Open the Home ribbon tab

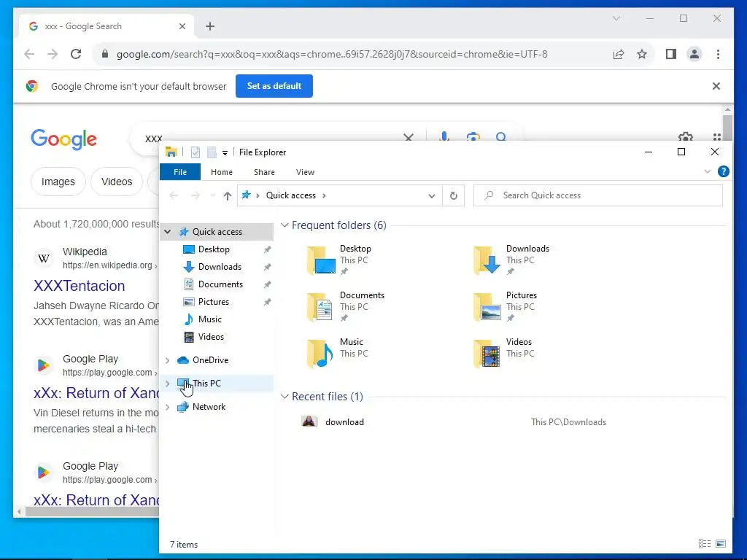coord(222,172)
